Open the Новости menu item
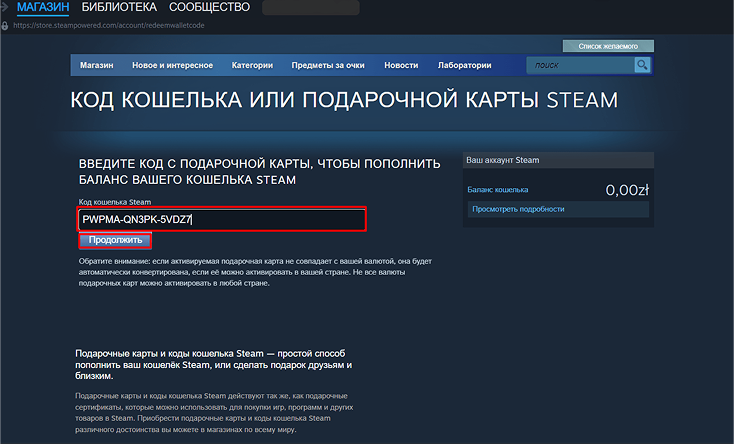 click(401, 66)
